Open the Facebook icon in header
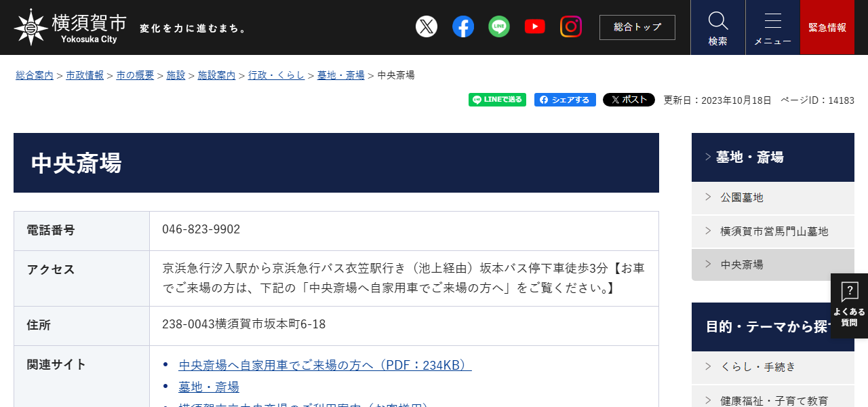Viewport: 868px width, 407px height. click(463, 26)
